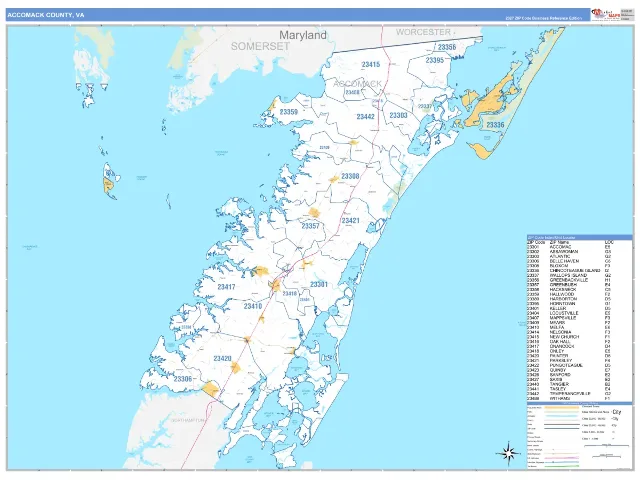Image resolution: width=640 pixels, height=480 pixels.
Task: Click the gray 'ACCOMACK' county label on the map
Action: click(358, 84)
